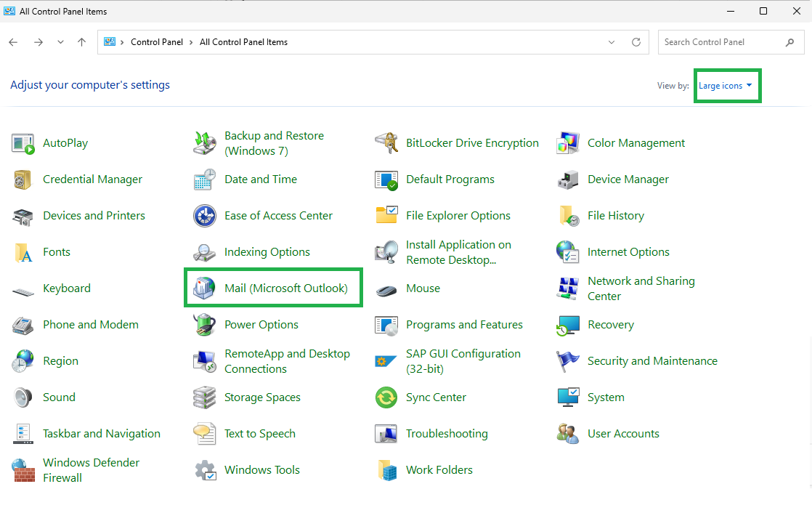
Task: Open the User Accounts link
Action: point(623,434)
